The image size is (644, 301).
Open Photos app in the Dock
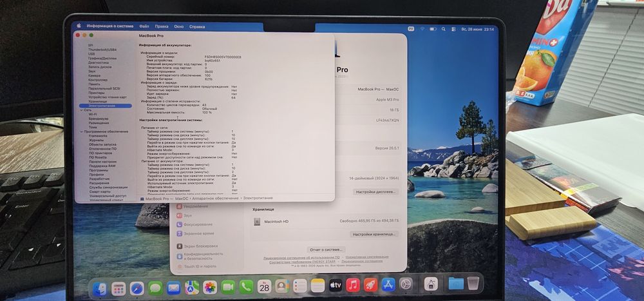click(x=210, y=287)
